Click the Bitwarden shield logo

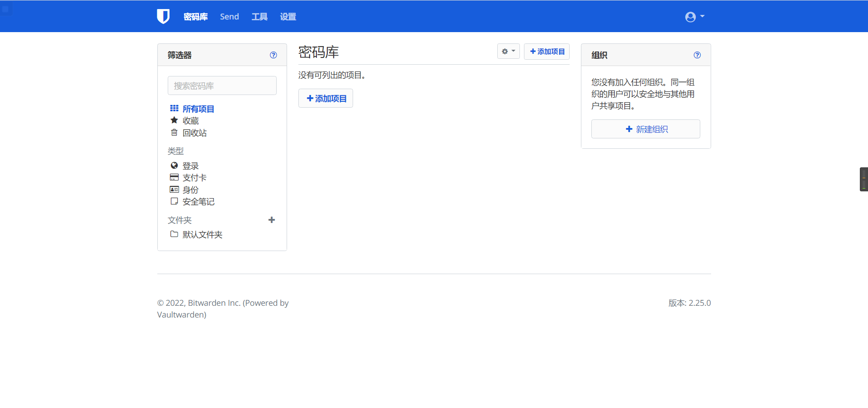pos(163,16)
